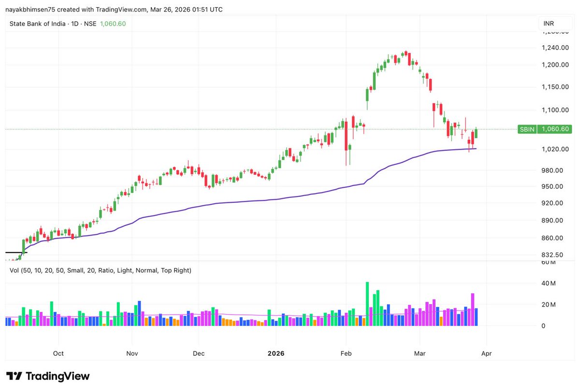Click 2026 on the time axis
Screen dimensions: 580x392
275,353
